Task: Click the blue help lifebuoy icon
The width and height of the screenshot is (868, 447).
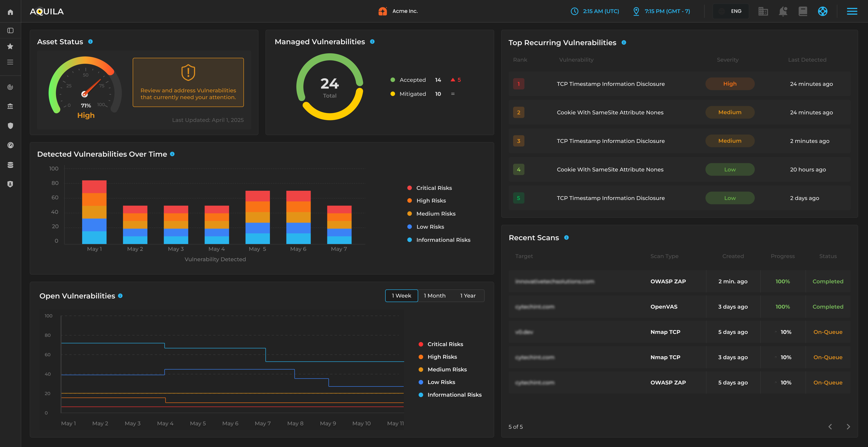Action: coord(822,11)
